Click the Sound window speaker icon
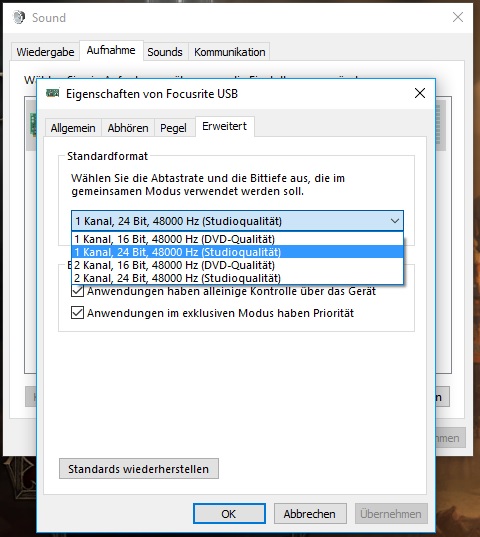The width and height of the screenshot is (480, 537). coord(19,17)
